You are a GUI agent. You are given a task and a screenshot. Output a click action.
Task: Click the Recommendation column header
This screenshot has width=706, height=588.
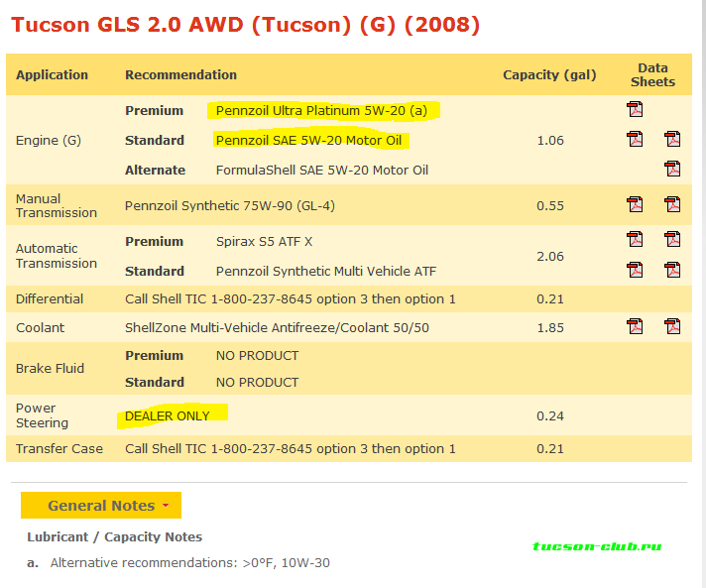click(x=180, y=74)
